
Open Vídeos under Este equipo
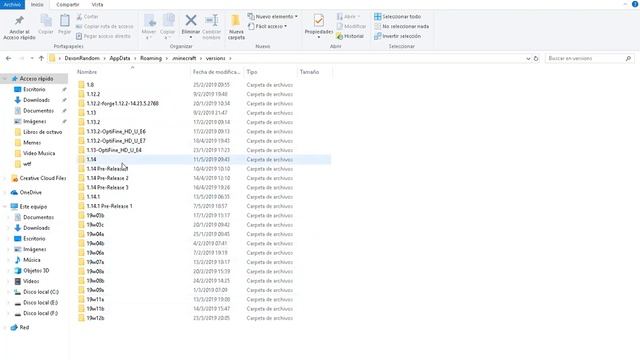(31, 281)
